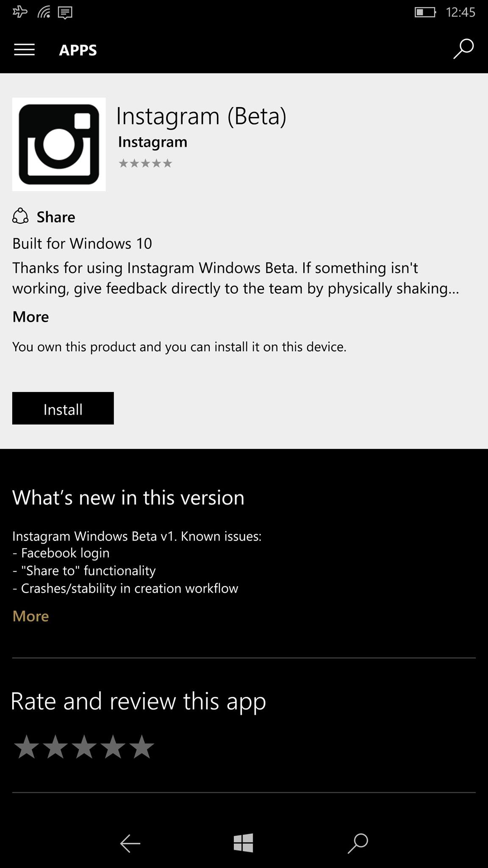
Task: Tap the search magnifier in the header
Action: tap(463, 49)
